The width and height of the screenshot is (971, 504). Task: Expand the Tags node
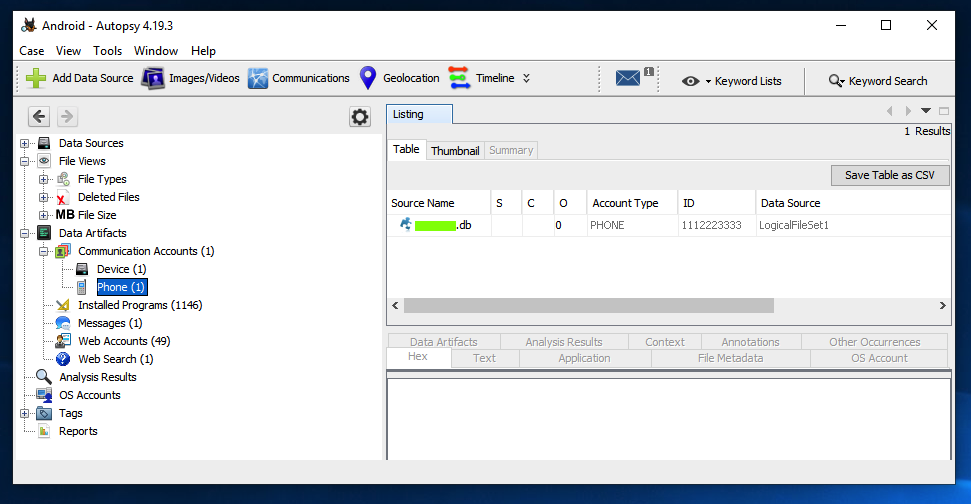coord(24,413)
